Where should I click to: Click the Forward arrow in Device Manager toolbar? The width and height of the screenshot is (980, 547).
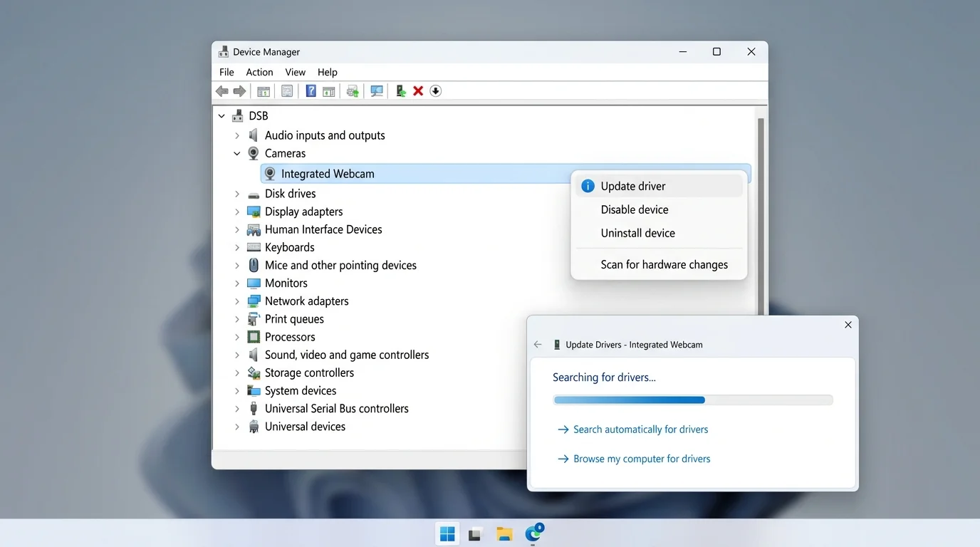pyautogui.click(x=240, y=91)
